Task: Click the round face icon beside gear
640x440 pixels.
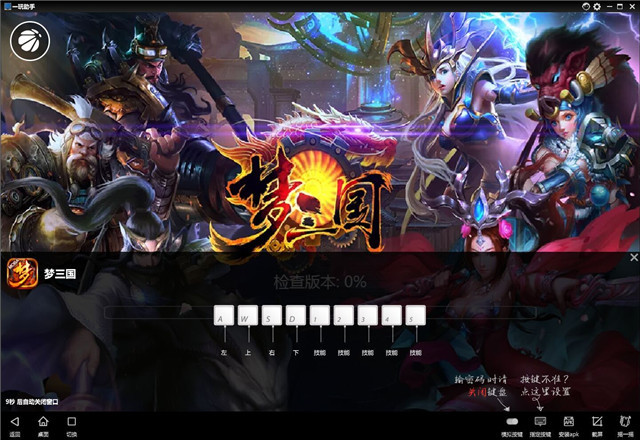Action: (x=586, y=7)
